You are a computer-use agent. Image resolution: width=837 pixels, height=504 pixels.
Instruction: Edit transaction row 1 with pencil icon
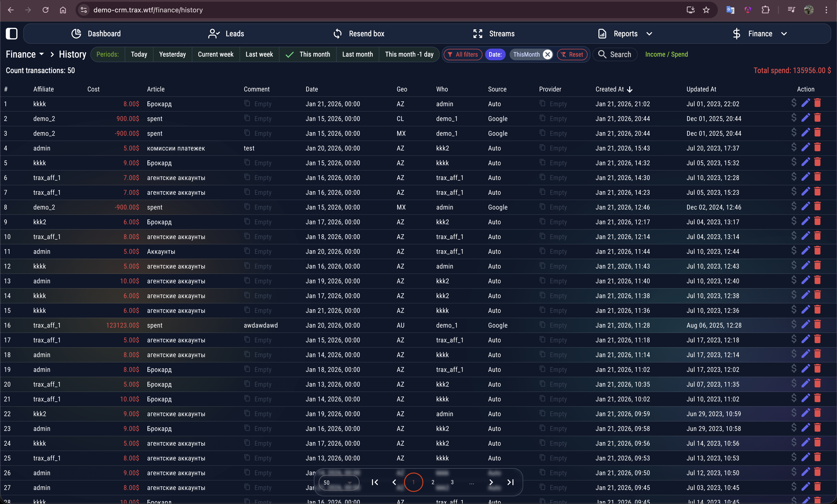tap(806, 103)
